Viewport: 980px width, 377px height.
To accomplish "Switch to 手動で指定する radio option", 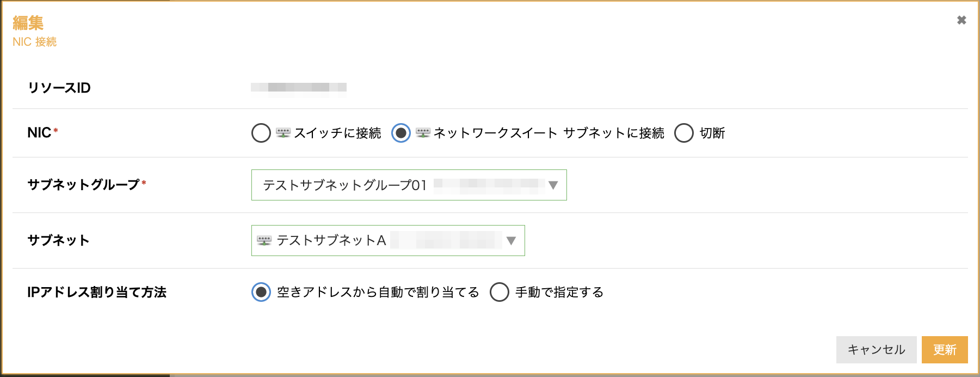I will coord(500,292).
